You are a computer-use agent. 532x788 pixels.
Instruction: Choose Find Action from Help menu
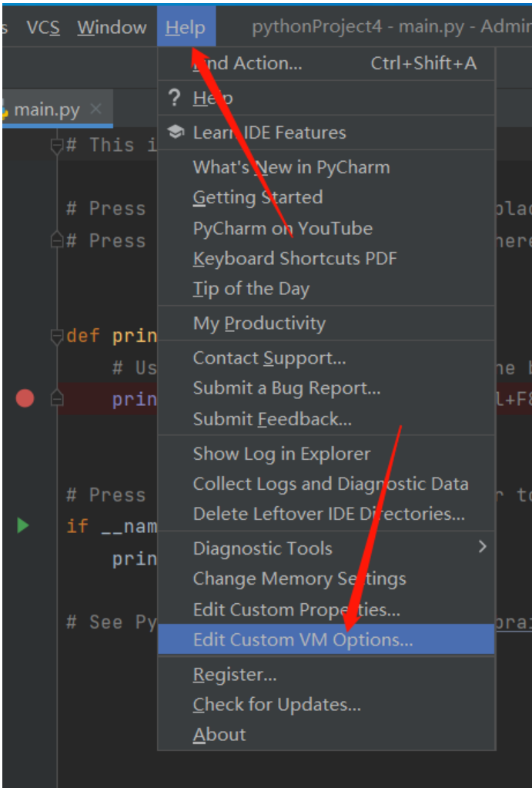[x=248, y=64]
